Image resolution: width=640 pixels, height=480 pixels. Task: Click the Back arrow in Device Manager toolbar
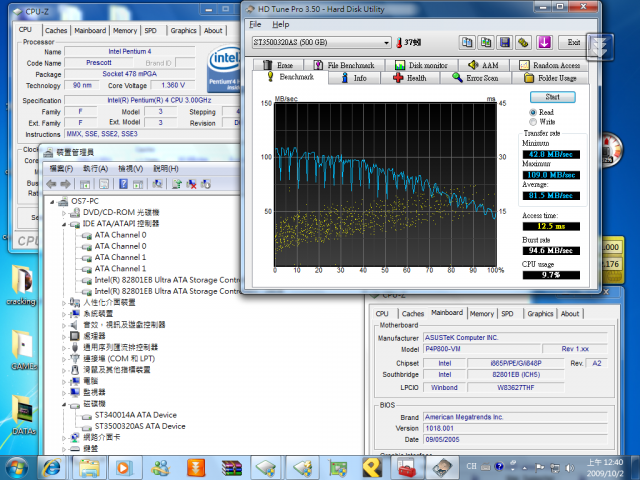(x=51, y=184)
